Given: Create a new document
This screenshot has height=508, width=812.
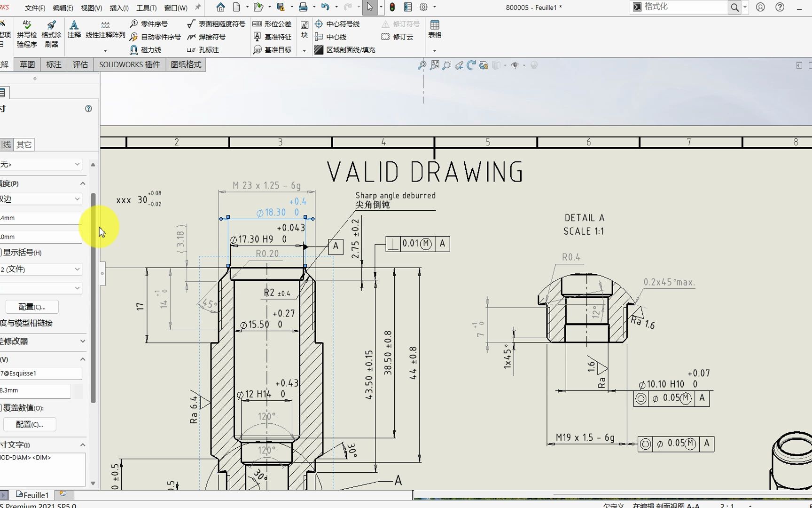Looking at the screenshot, I should click(236, 7).
